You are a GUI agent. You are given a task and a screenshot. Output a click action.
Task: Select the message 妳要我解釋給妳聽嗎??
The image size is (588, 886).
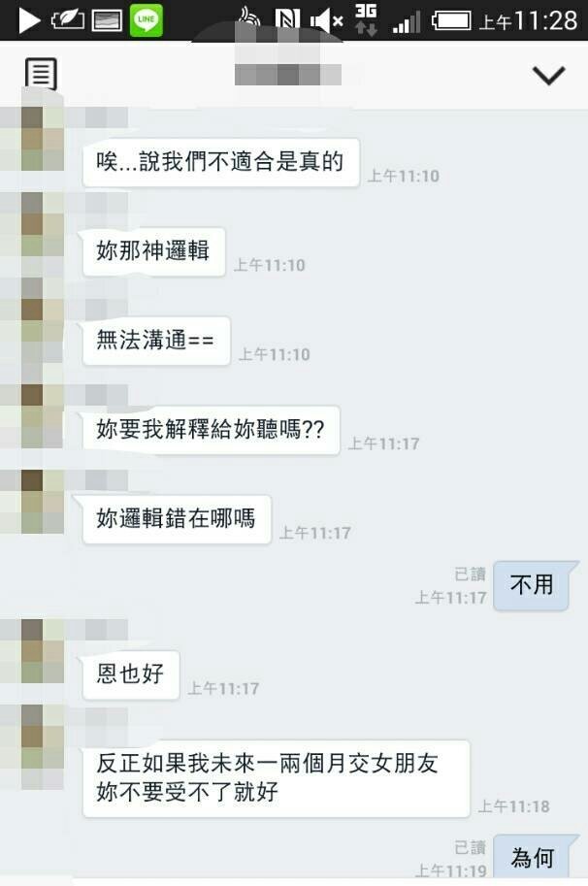click(x=211, y=430)
